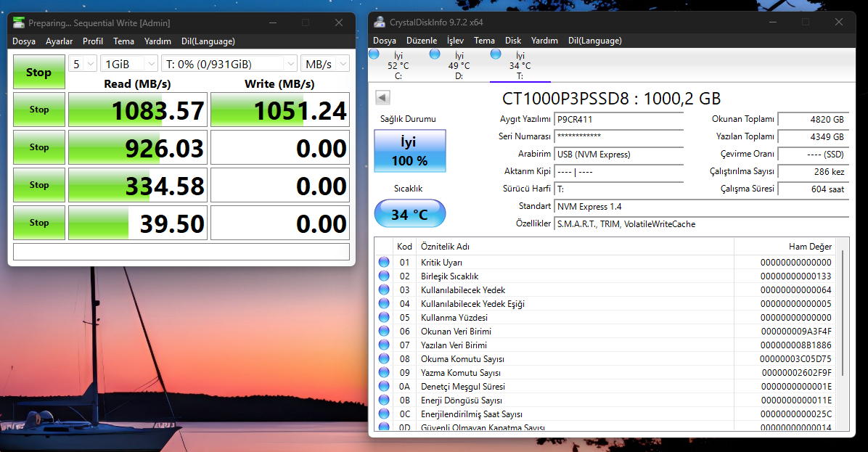Click the previous disk arrow button in CrystalDiskInfo
Screen dimensions: 868x452
coord(382,97)
